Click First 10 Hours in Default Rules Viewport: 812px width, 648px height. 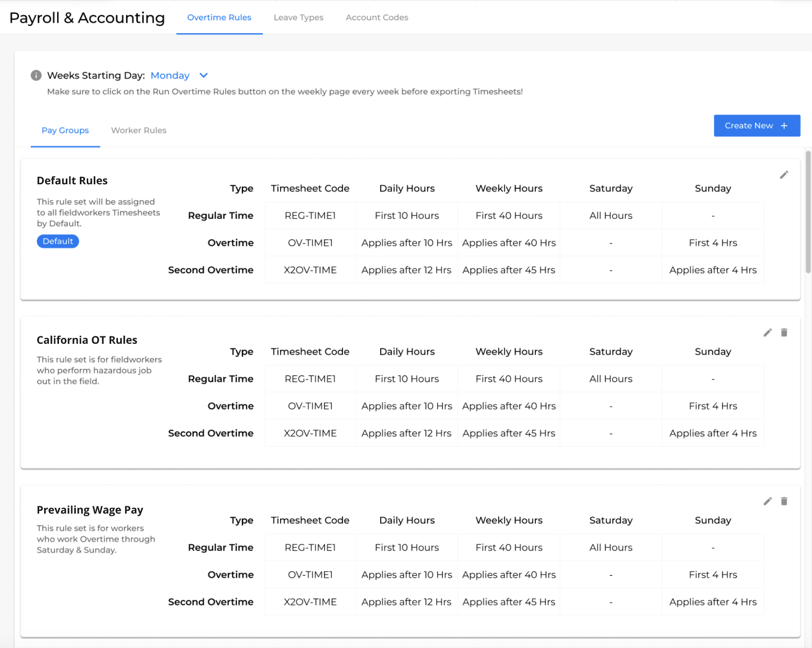coord(407,216)
